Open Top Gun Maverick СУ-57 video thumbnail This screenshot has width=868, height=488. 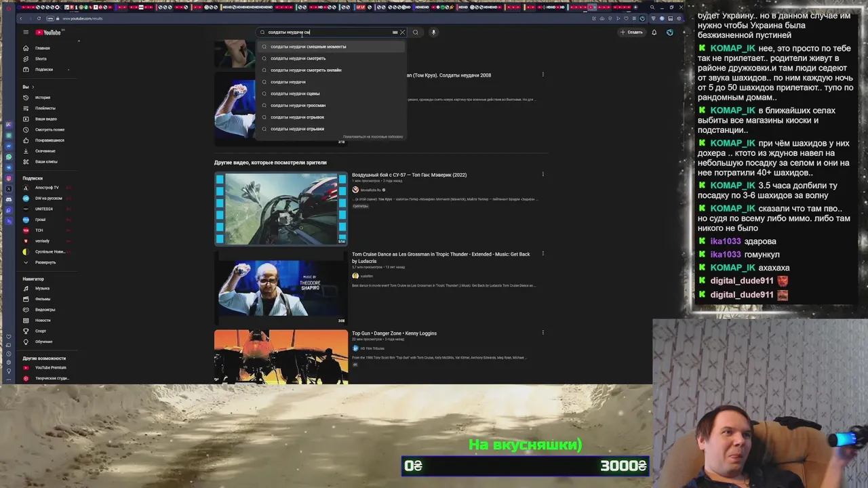(x=281, y=209)
